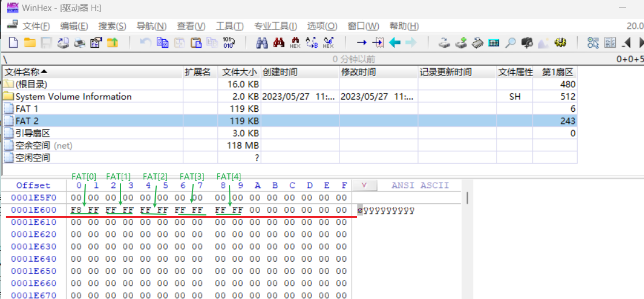Image resolution: width=644 pixels, height=299 pixels.
Task: Click the Open RAM memory chip icon
Action: click(477, 42)
